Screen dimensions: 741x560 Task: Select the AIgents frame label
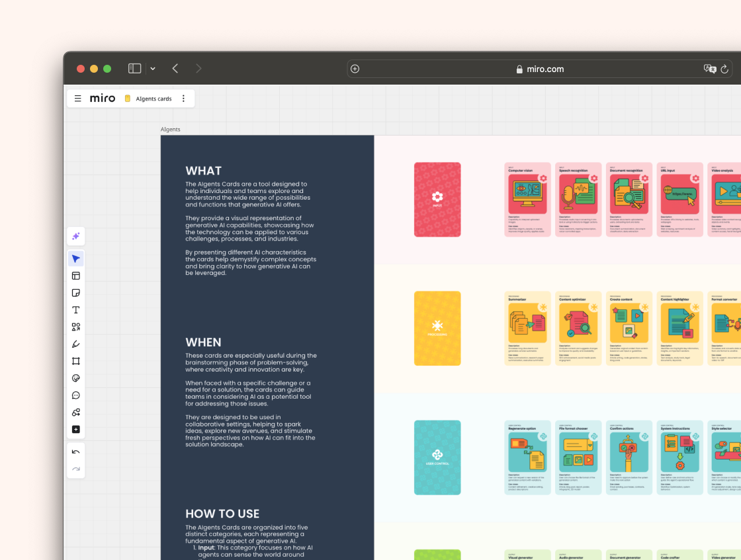170,130
